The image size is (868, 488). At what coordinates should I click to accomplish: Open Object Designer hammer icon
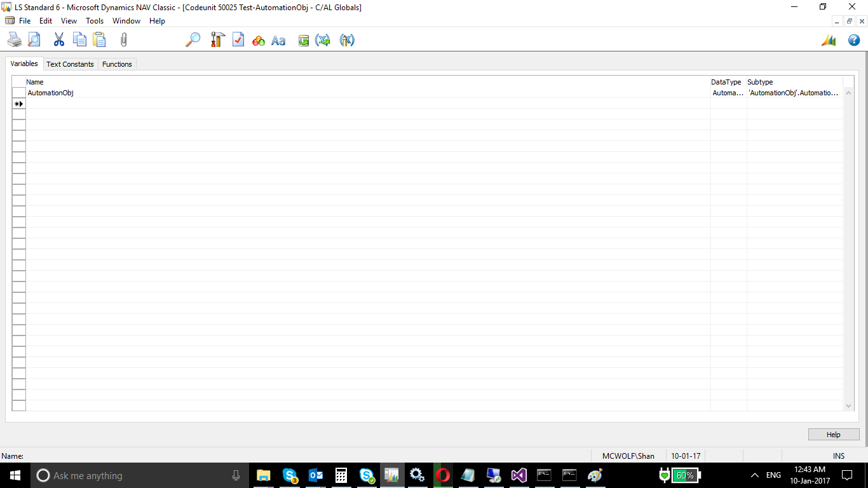(217, 40)
